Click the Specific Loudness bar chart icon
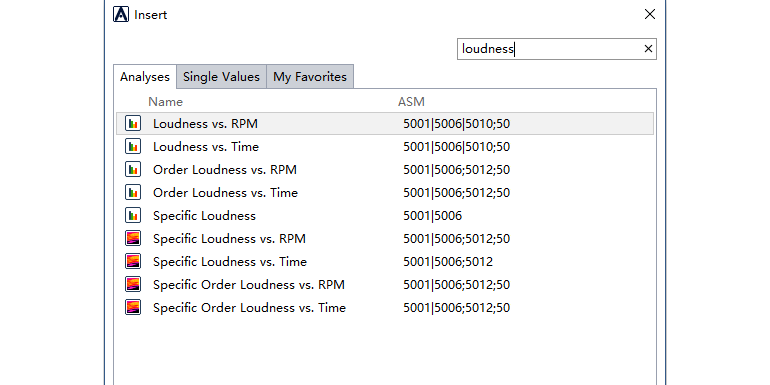This screenshot has width=770, height=385. coord(133,216)
